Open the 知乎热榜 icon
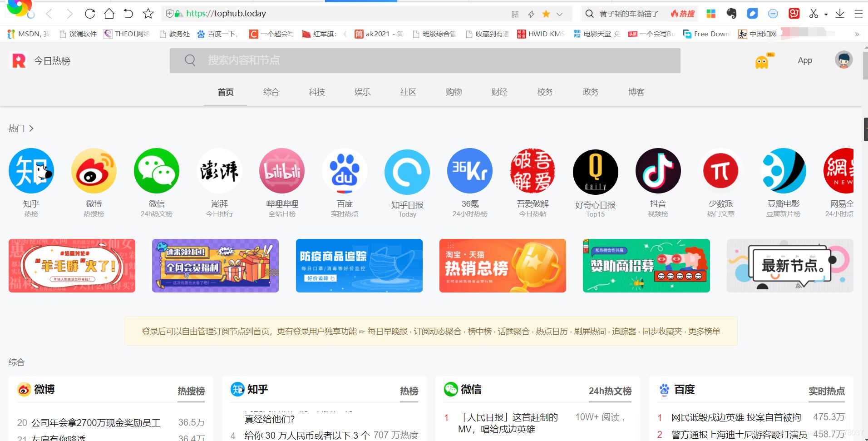Screen dimensions: 868x441 [x=30, y=171]
